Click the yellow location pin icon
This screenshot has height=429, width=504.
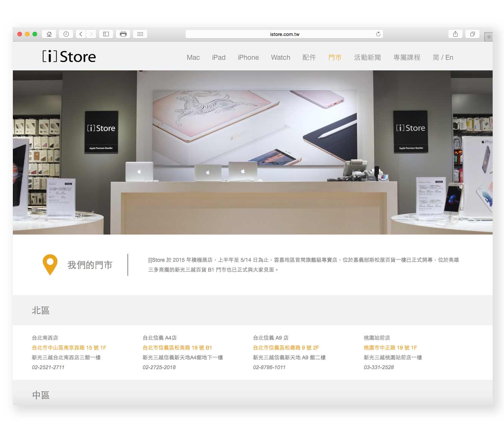50,264
